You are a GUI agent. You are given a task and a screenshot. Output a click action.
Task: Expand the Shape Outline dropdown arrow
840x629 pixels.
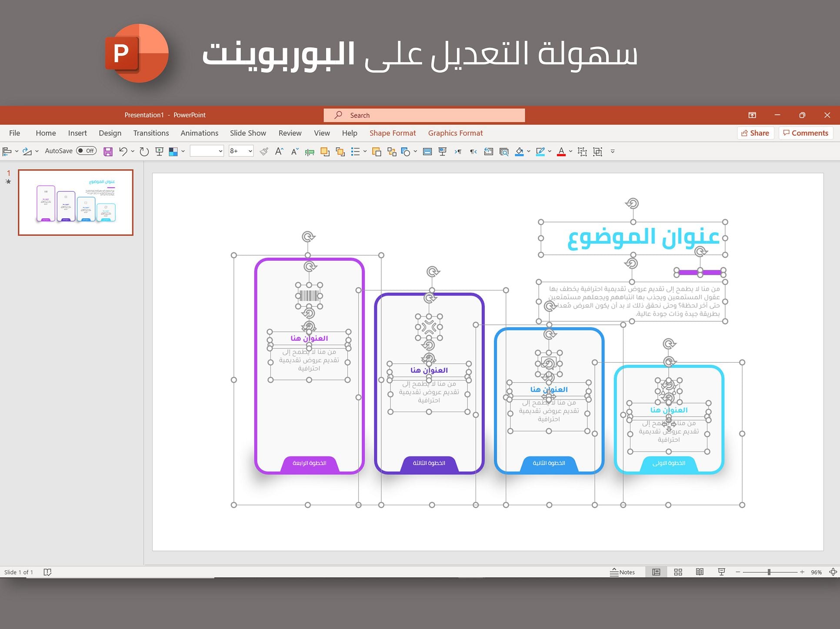(550, 151)
